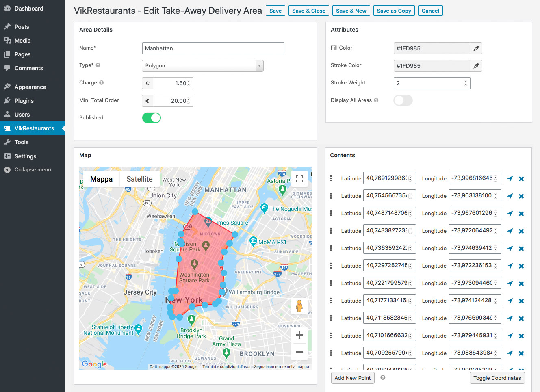The height and width of the screenshot is (392, 540).
Task: Click the Google logo on the map
Action: coord(95,364)
